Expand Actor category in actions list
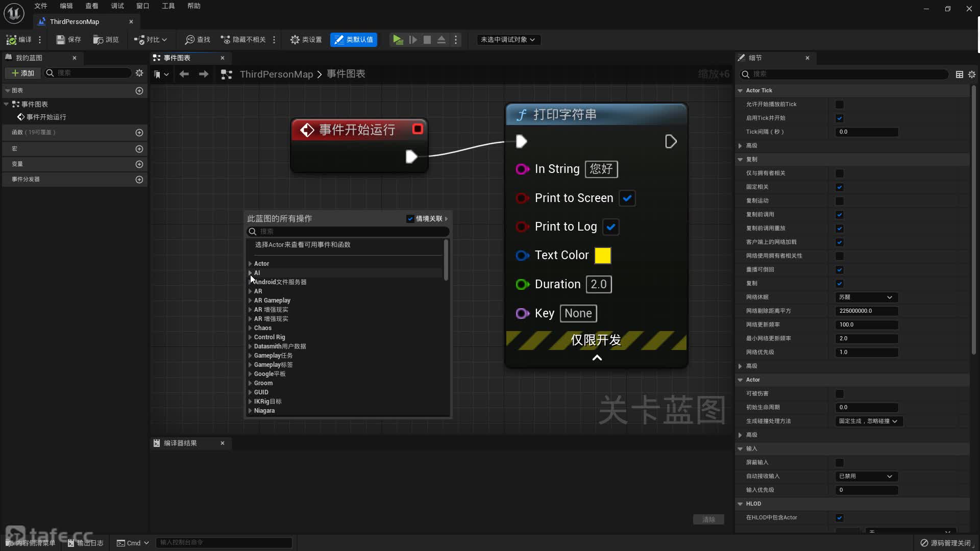Image resolution: width=980 pixels, height=551 pixels. point(250,264)
